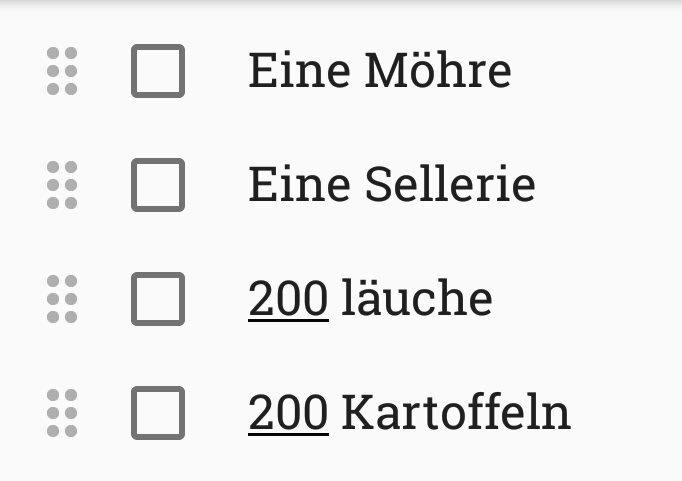Check off the 'Eine Möhre' item

click(158, 71)
